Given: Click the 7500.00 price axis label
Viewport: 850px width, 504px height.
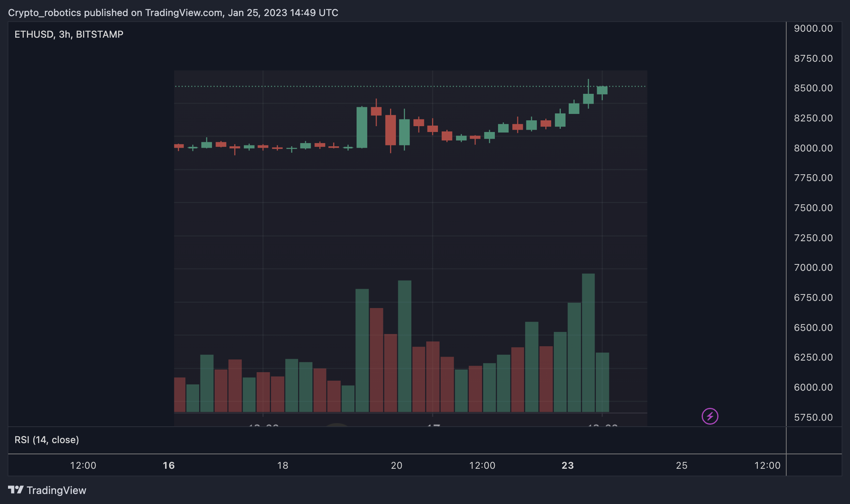Looking at the screenshot, I should coord(813,208).
